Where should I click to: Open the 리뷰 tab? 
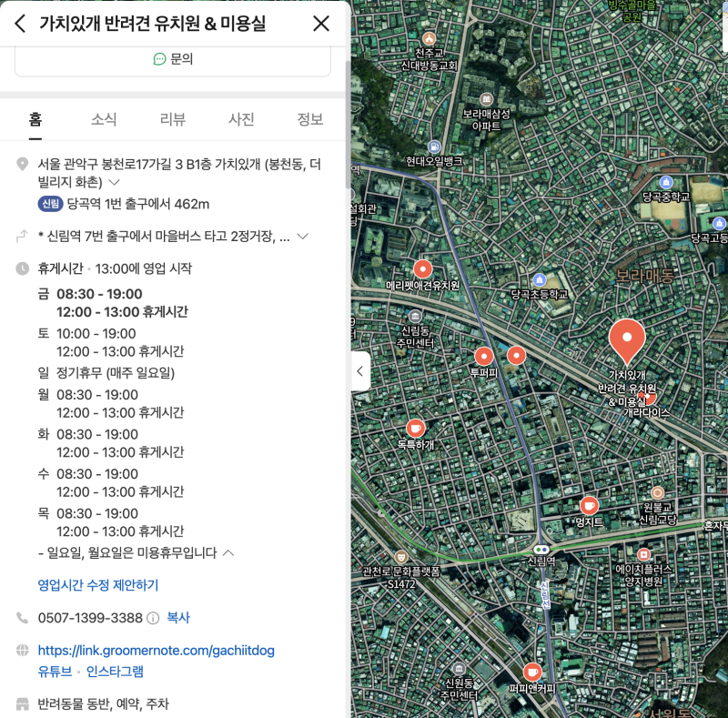click(x=173, y=119)
